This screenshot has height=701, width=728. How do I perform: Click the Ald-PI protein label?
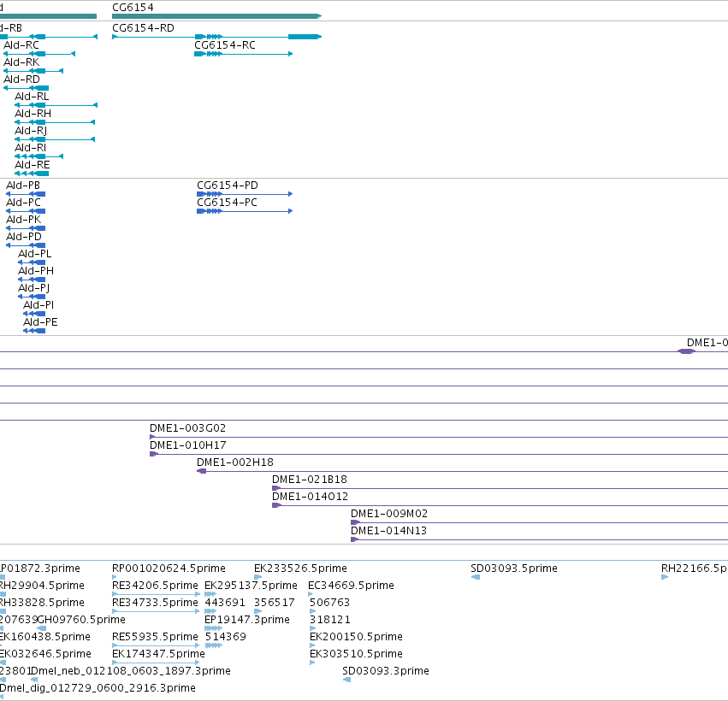(x=38, y=305)
